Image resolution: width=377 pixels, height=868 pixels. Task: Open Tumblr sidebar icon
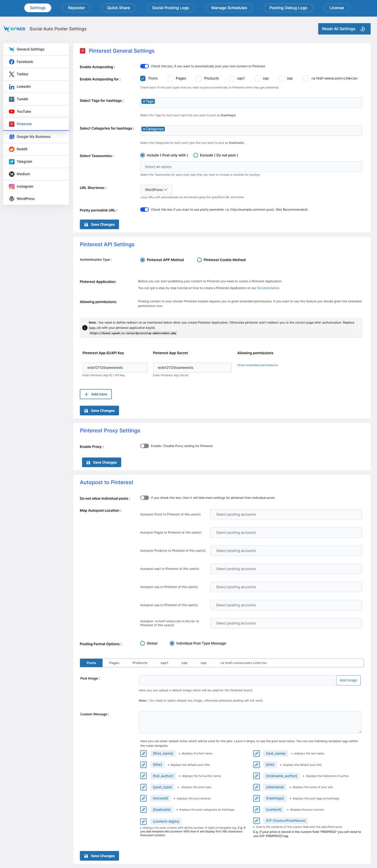click(11, 99)
